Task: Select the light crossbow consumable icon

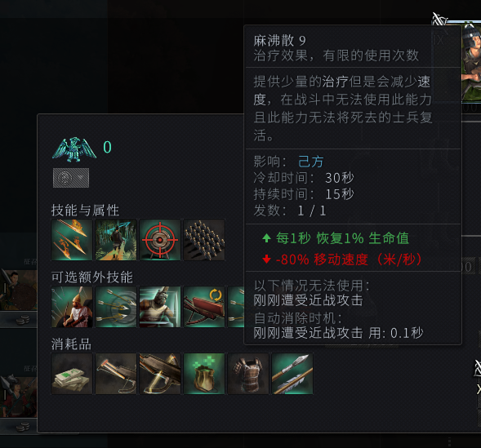Action: coord(116,374)
